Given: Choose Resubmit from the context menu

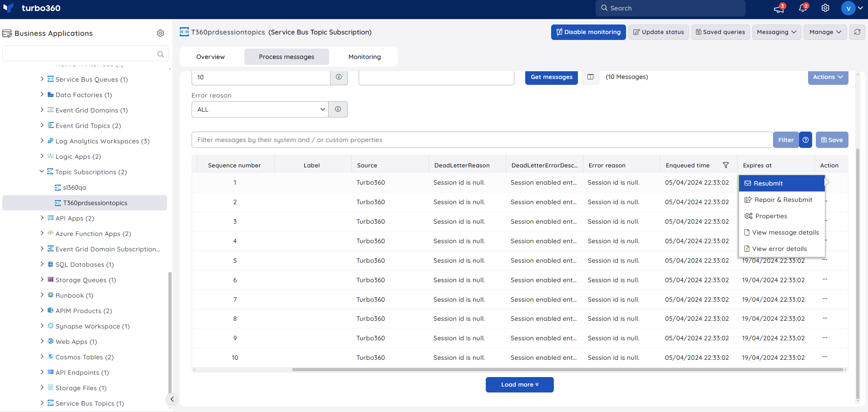Looking at the screenshot, I should click(x=782, y=183).
